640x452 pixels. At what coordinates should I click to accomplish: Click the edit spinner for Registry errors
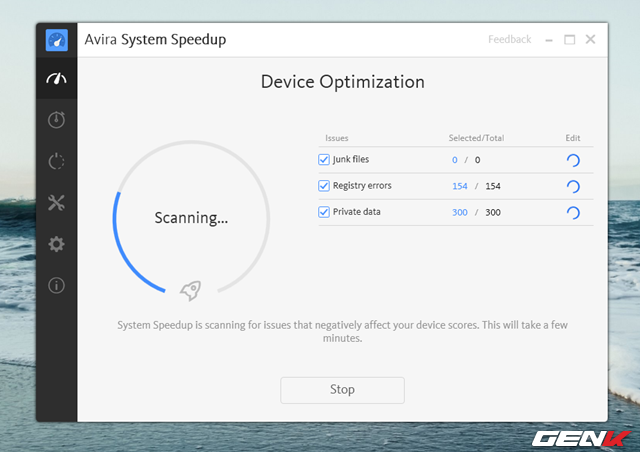pyautogui.click(x=573, y=186)
